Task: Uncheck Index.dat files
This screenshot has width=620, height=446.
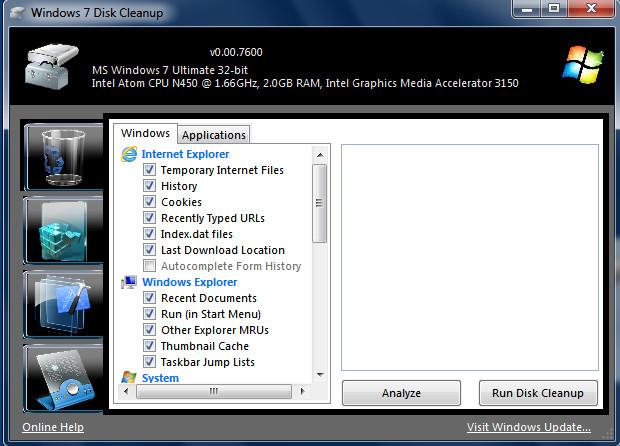Action: coord(149,234)
